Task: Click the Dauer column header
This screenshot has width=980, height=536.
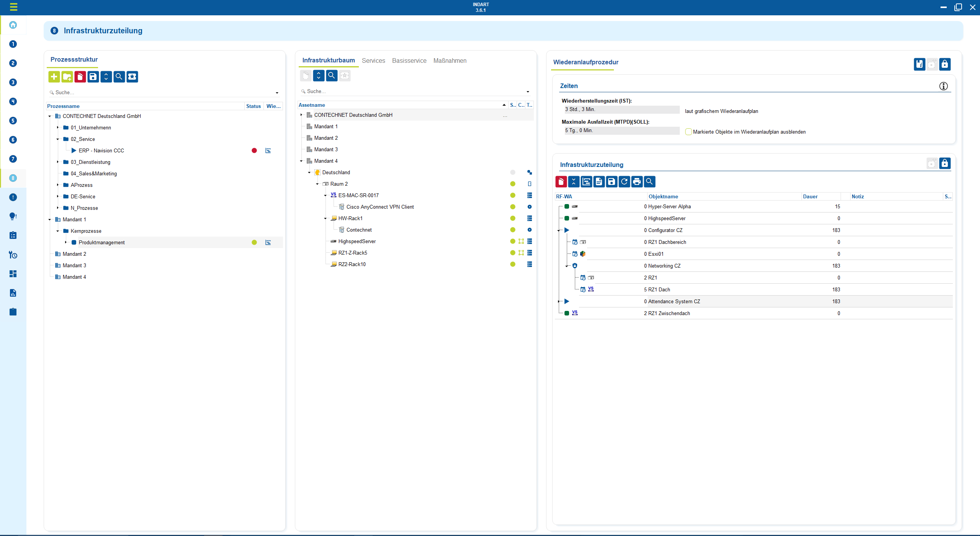Action: coord(810,196)
